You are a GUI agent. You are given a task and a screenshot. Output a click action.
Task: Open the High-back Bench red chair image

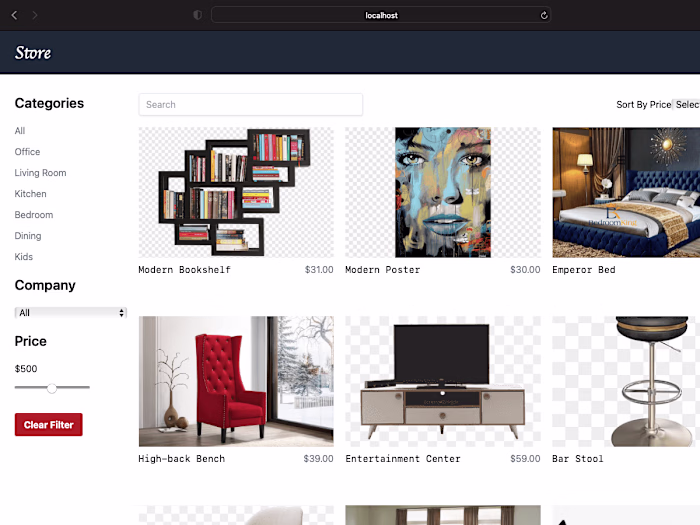pos(236,381)
